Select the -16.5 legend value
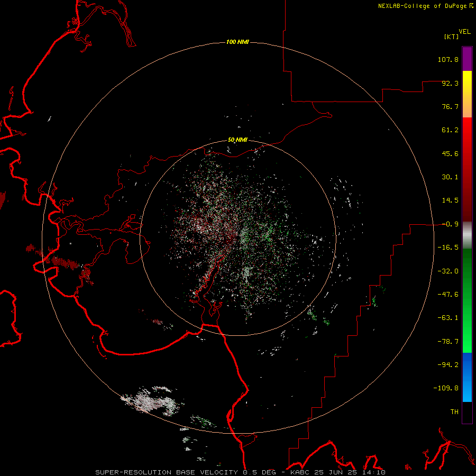This screenshot has height=476, width=476. pos(448,248)
